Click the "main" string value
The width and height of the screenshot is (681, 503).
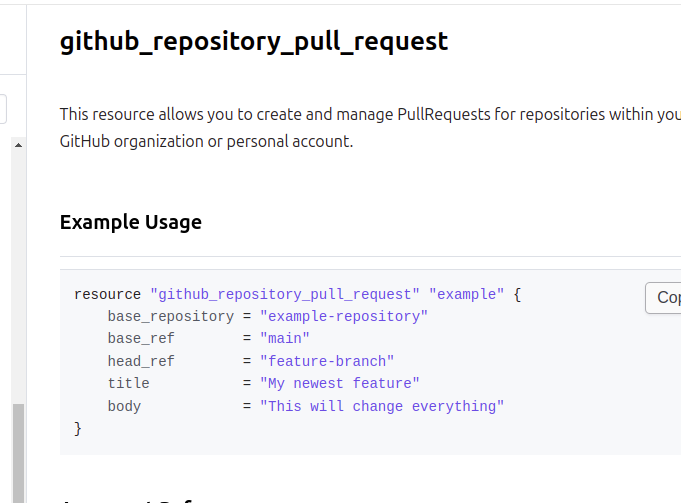(x=285, y=339)
